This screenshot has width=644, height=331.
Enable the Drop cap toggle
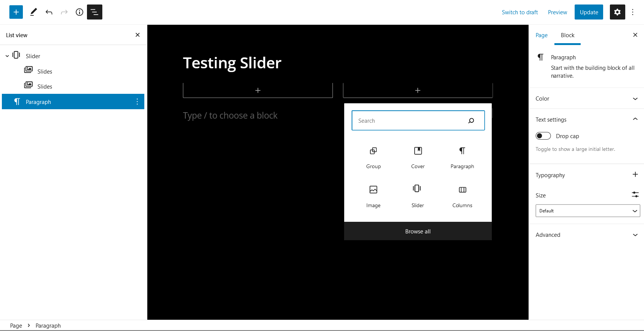pos(543,136)
